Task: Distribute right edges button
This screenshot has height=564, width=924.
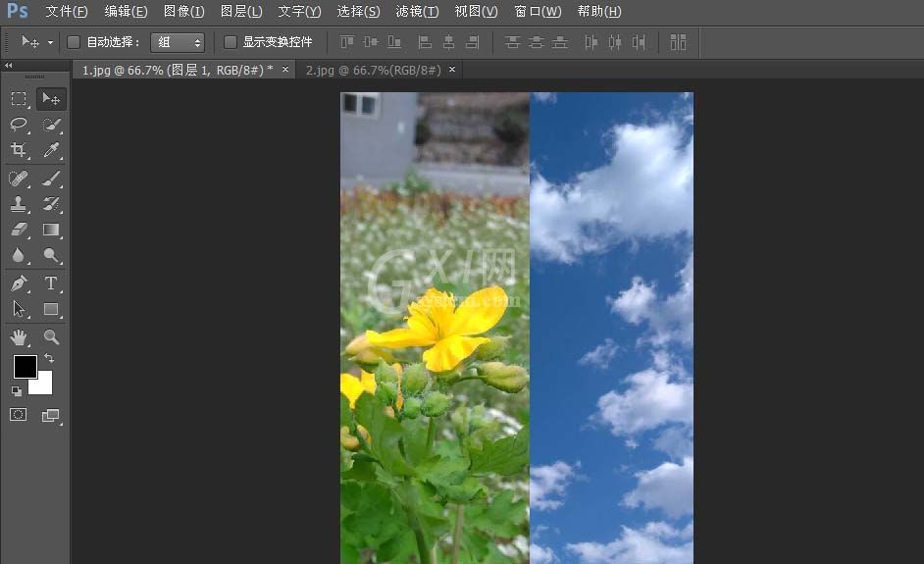Action: coord(639,42)
